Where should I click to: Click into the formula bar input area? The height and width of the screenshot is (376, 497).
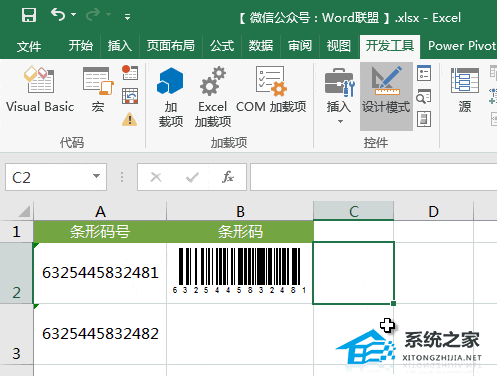(373, 177)
